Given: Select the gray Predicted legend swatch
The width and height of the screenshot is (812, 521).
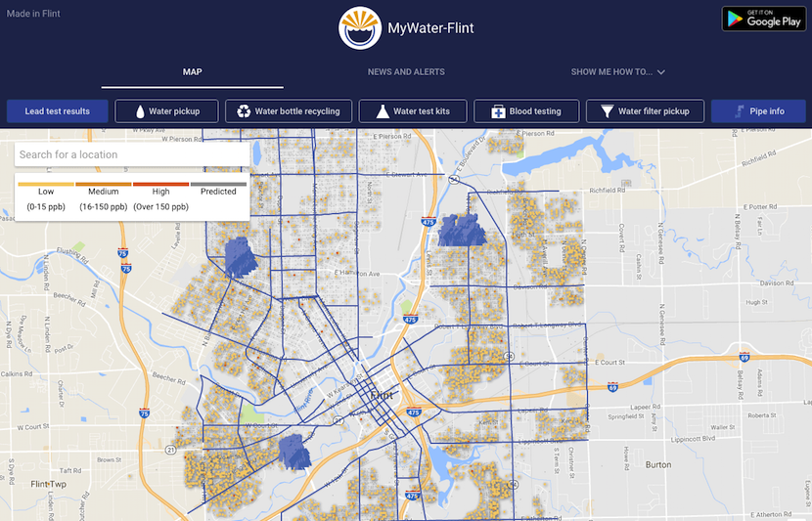Looking at the screenshot, I should pyautogui.click(x=218, y=184).
